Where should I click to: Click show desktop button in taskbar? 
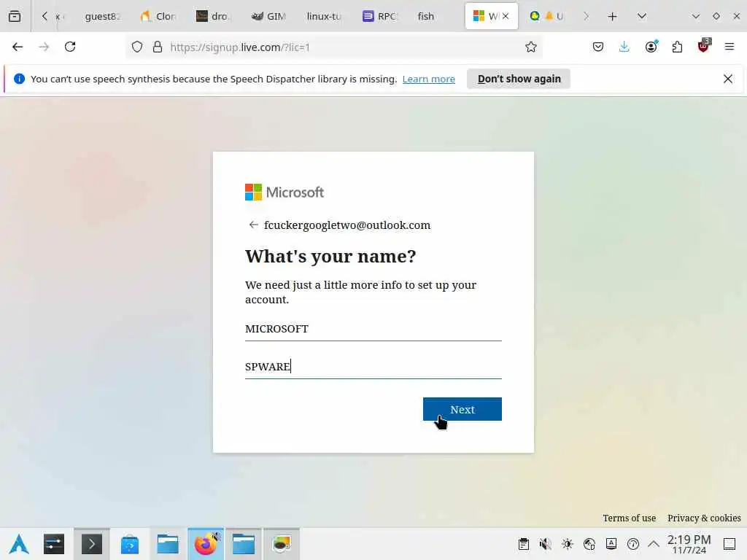click(x=729, y=544)
